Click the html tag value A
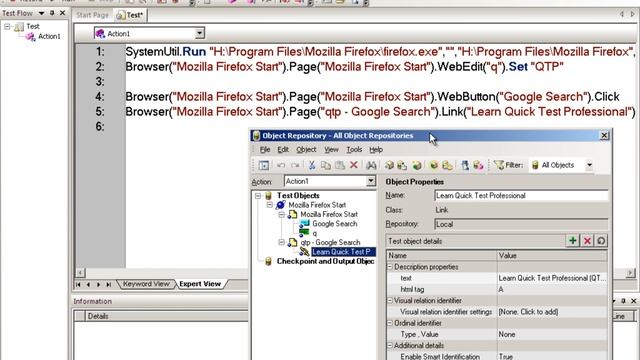Image resolution: width=640 pixels, height=360 pixels. pyautogui.click(x=552, y=289)
